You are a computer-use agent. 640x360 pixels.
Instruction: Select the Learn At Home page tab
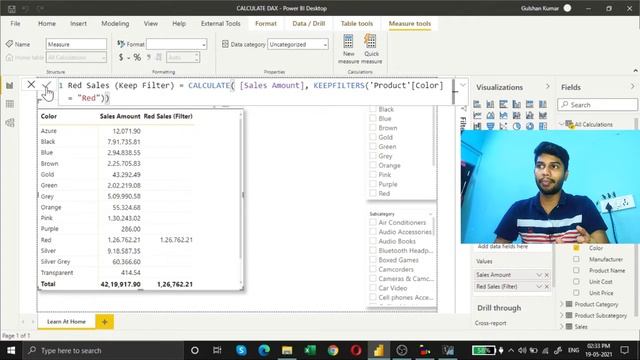(x=66, y=322)
